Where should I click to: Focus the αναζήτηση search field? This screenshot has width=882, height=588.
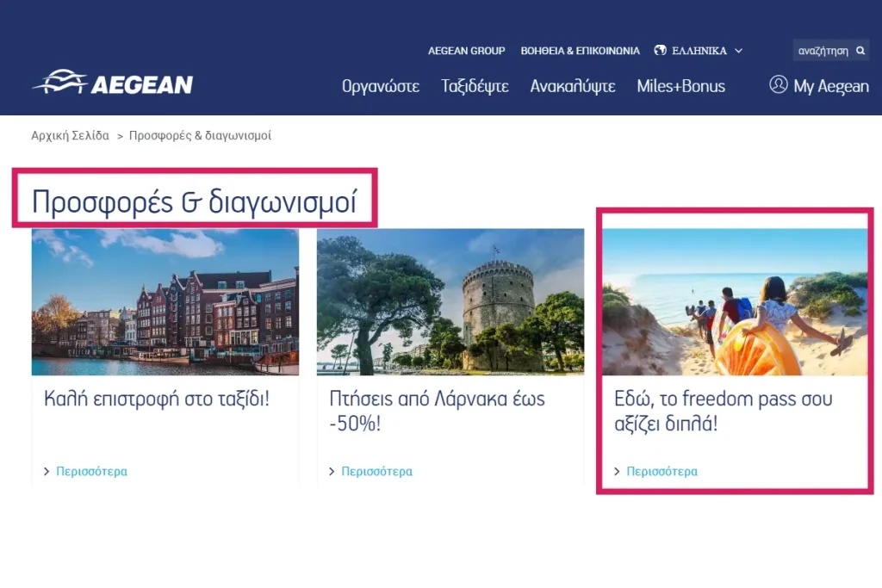(x=823, y=51)
